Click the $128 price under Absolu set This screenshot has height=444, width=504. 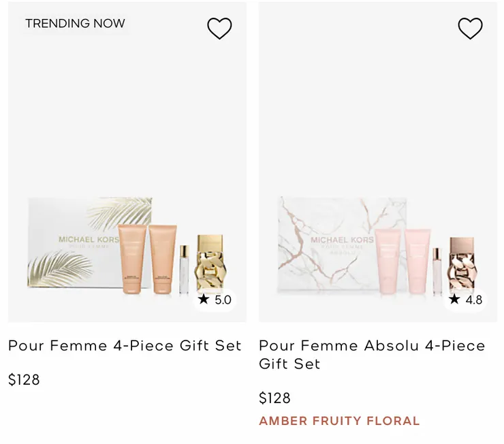pos(274,398)
